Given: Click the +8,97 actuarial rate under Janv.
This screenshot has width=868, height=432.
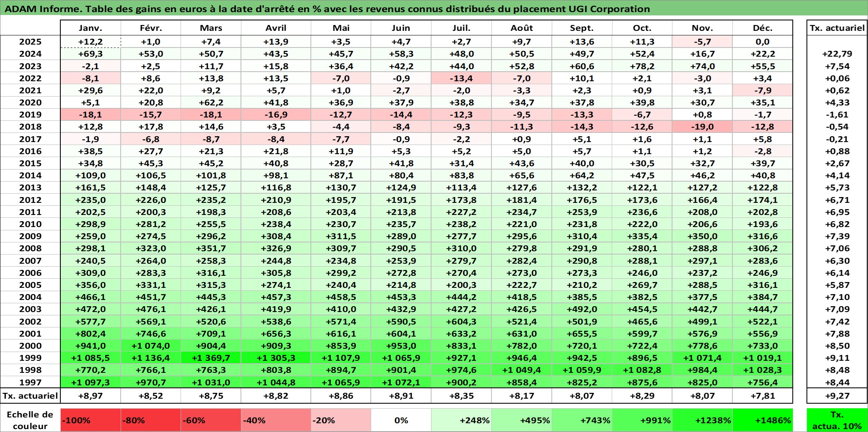Looking at the screenshot, I should [91, 396].
